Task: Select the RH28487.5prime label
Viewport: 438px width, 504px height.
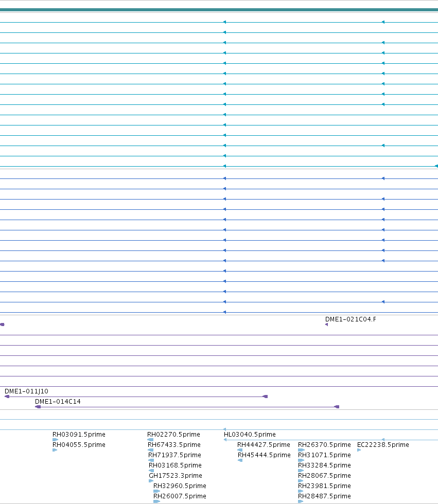Action: [324, 496]
